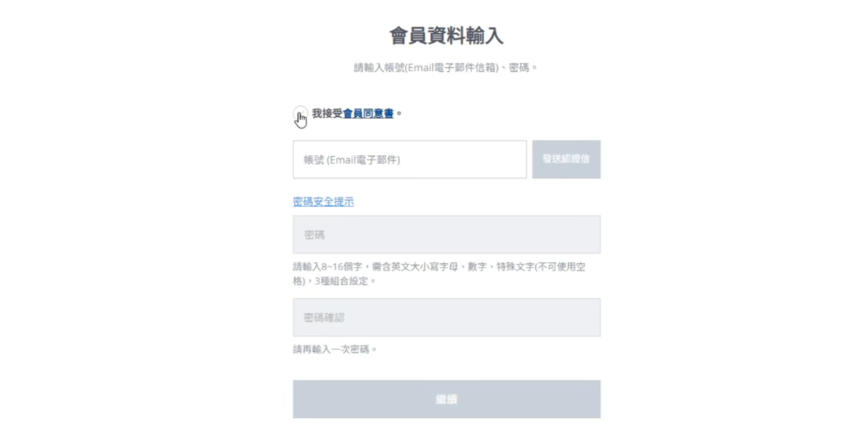Activate the password confirmation box 密碼確認
This screenshot has width=868, height=436.
point(447,317)
